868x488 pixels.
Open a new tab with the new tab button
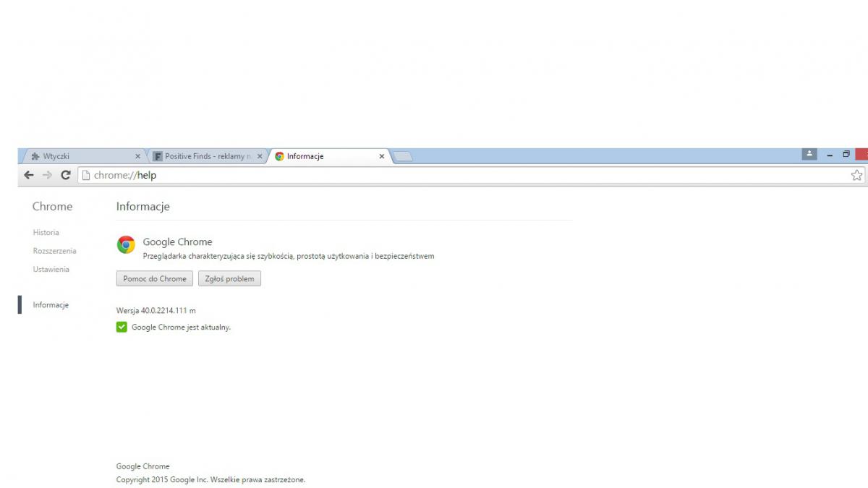pyautogui.click(x=403, y=156)
